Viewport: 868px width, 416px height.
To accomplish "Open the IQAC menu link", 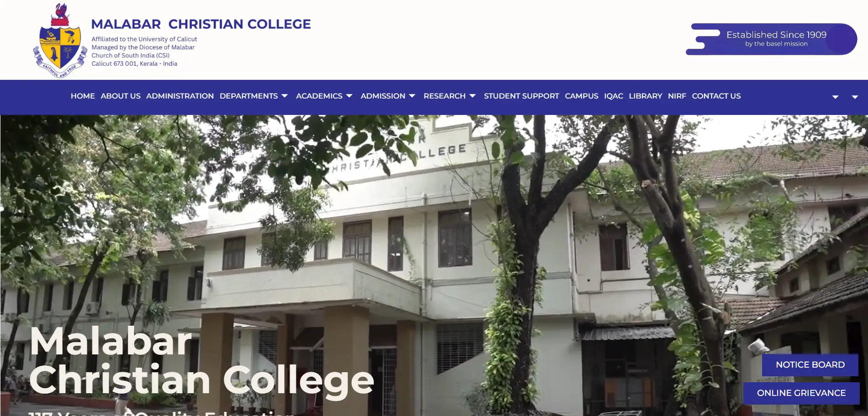I will (x=613, y=96).
